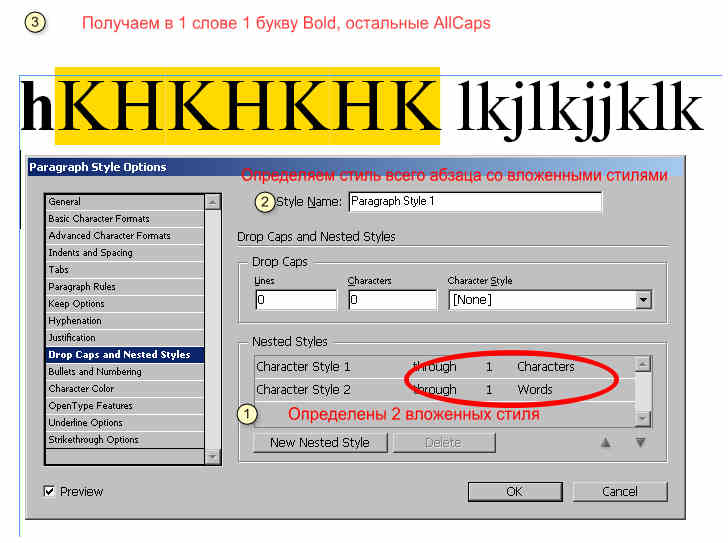Click the Drop Caps Lines field
The height and width of the screenshot is (543, 728).
pos(296,300)
